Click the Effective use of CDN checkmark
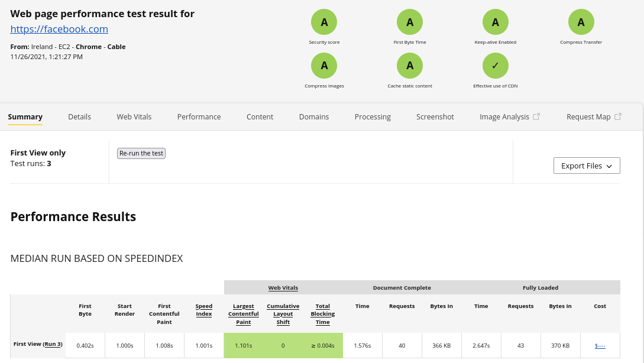The width and height of the screenshot is (644, 363). click(x=496, y=66)
